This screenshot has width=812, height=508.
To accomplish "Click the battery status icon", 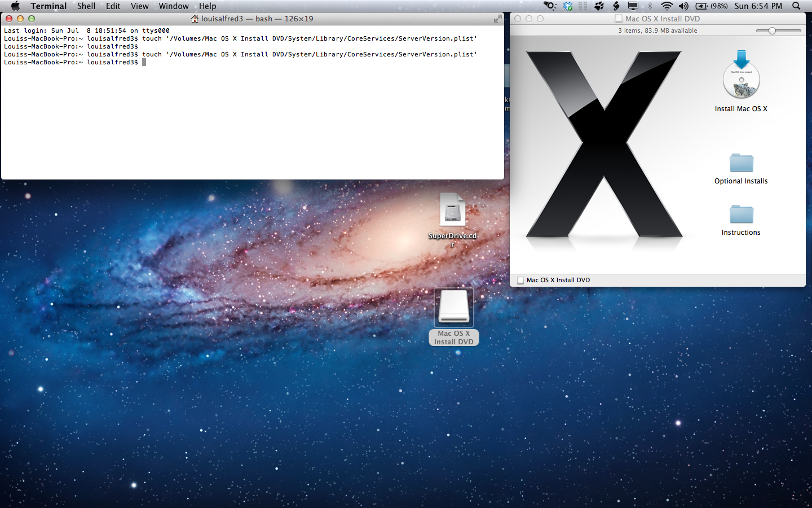I will [x=701, y=6].
